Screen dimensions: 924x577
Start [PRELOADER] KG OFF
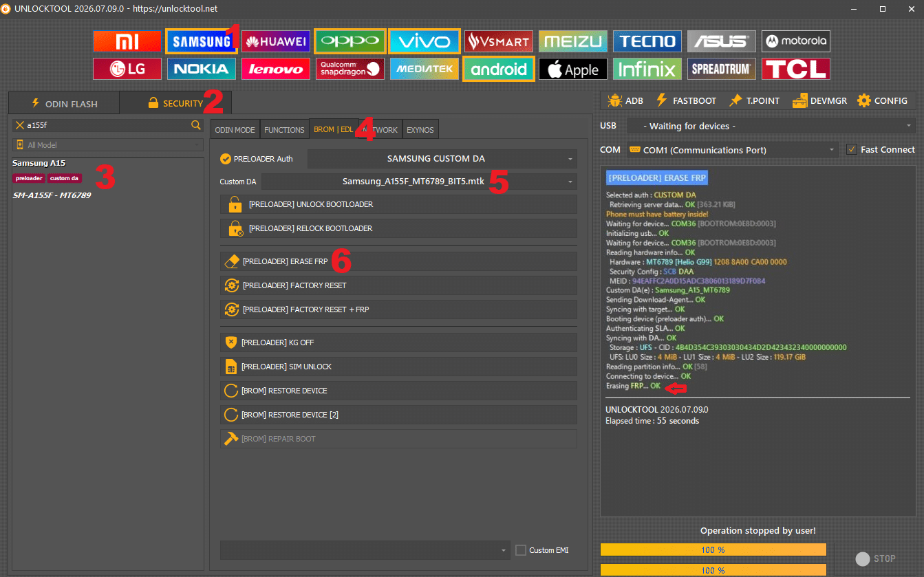[398, 342]
